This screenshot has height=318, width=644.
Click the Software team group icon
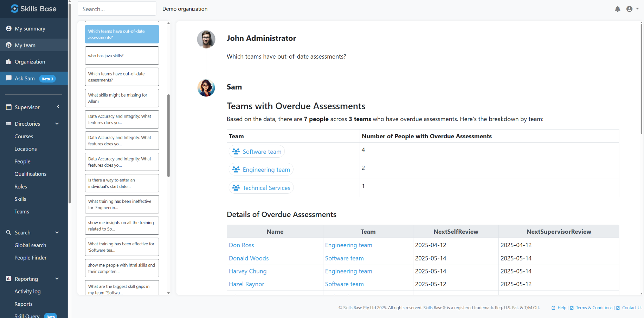(x=236, y=152)
